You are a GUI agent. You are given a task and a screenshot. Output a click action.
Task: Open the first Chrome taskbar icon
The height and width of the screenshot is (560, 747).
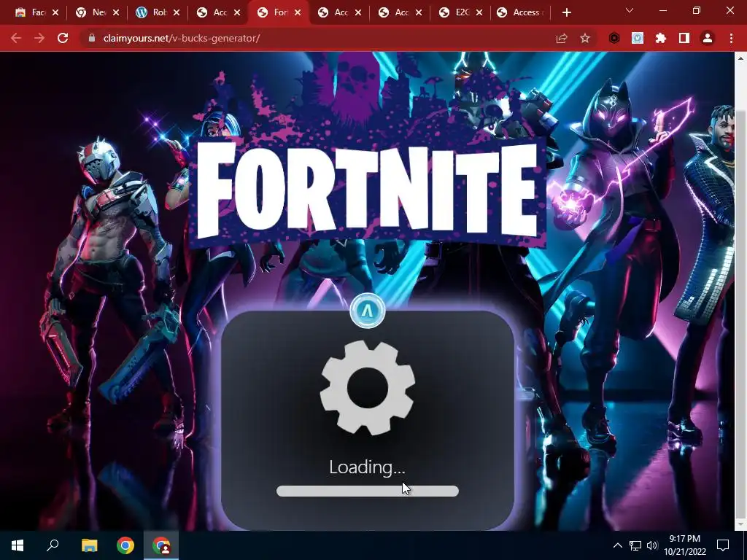(125, 545)
